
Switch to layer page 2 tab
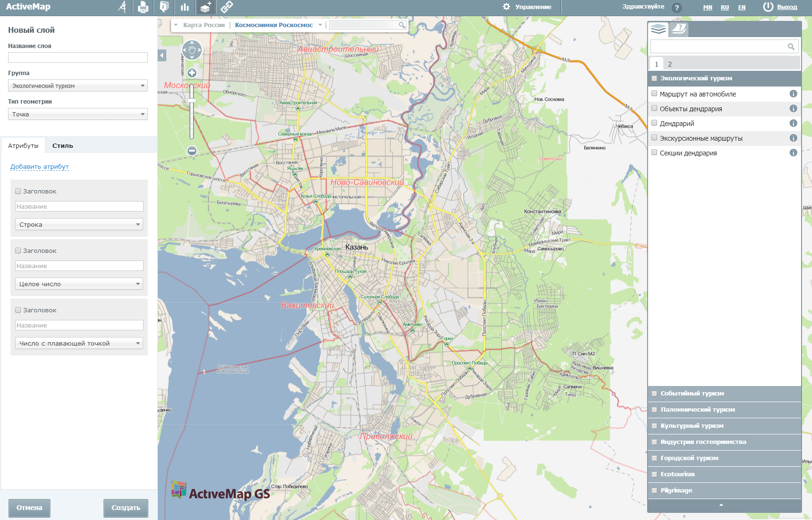[x=669, y=64]
